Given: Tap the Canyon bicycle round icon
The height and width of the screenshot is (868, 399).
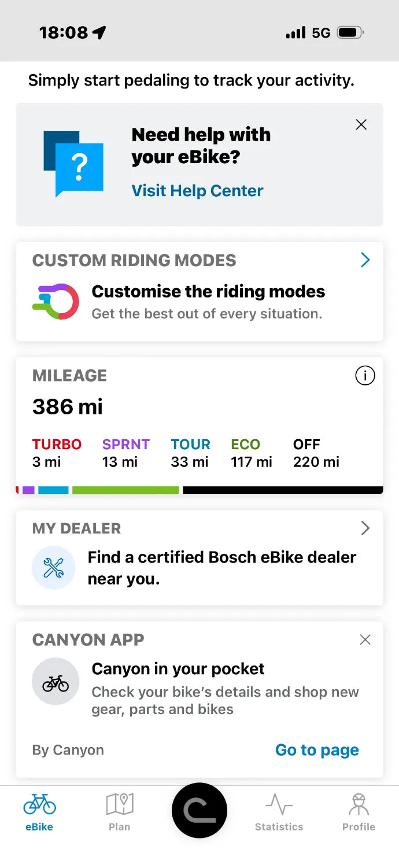Looking at the screenshot, I should point(56,681).
